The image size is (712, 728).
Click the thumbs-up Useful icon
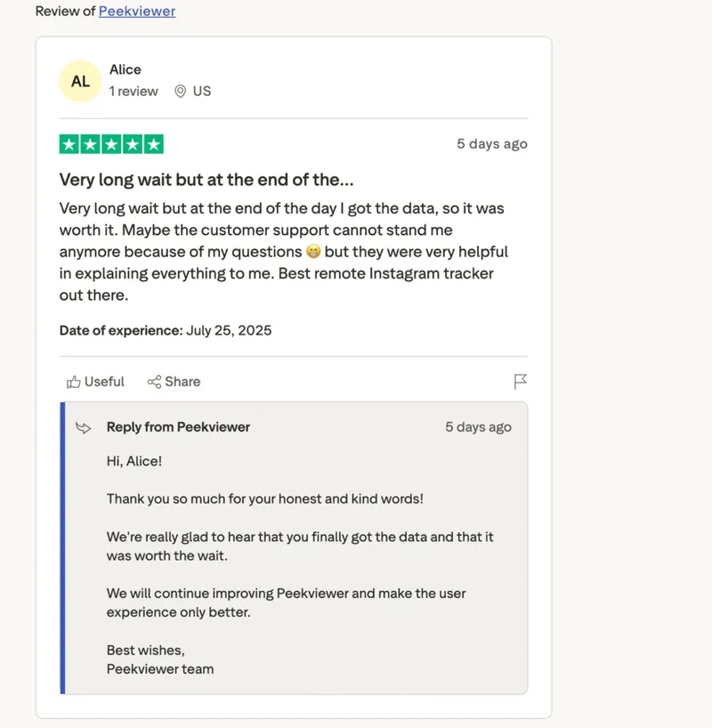76,382
